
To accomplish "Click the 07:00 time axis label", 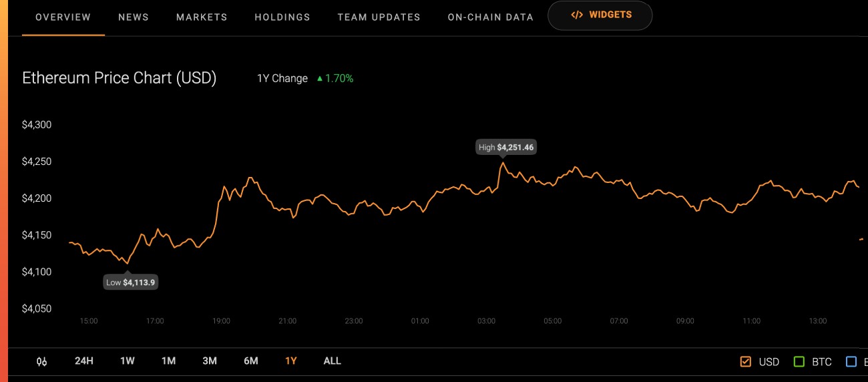I will point(619,321).
